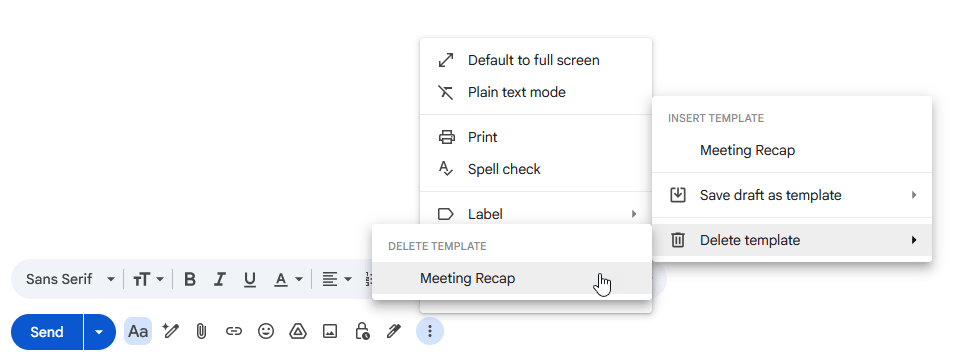This screenshot has height=360, width=966.
Task: Open the Sans Serif font dropdown
Action: coord(70,279)
